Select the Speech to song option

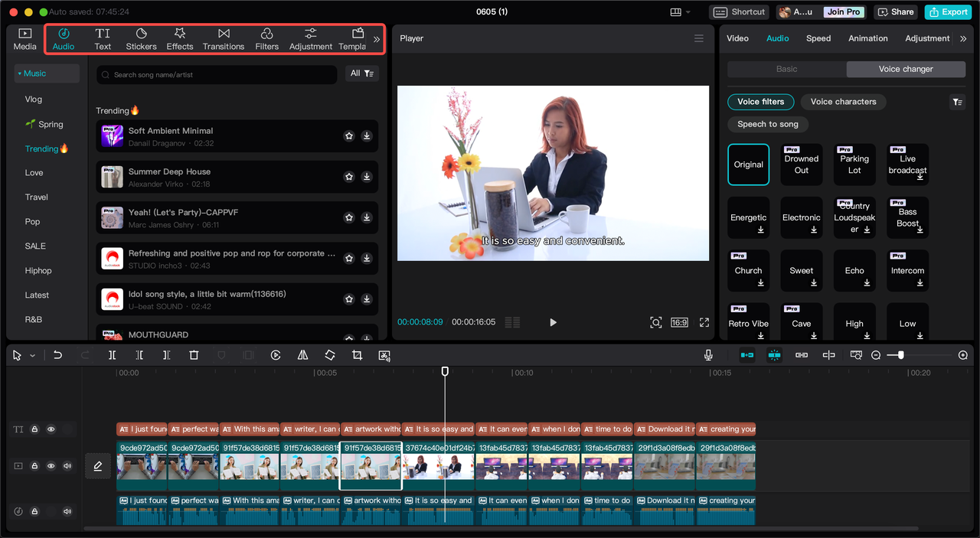point(768,124)
